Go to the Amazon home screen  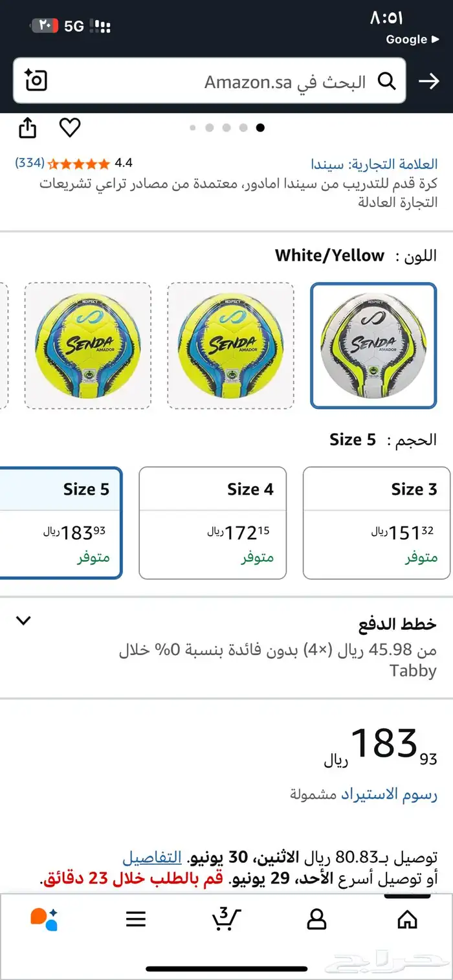click(408, 919)
